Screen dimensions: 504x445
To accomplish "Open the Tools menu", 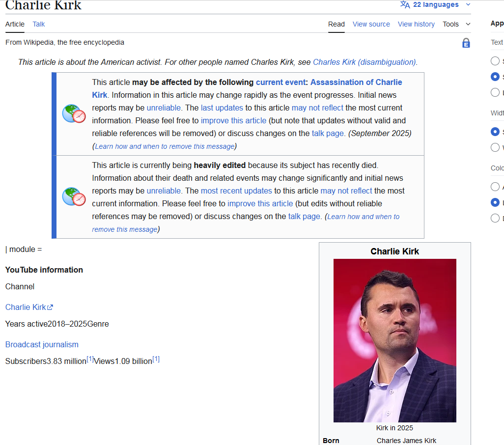I will click(450, 24).
